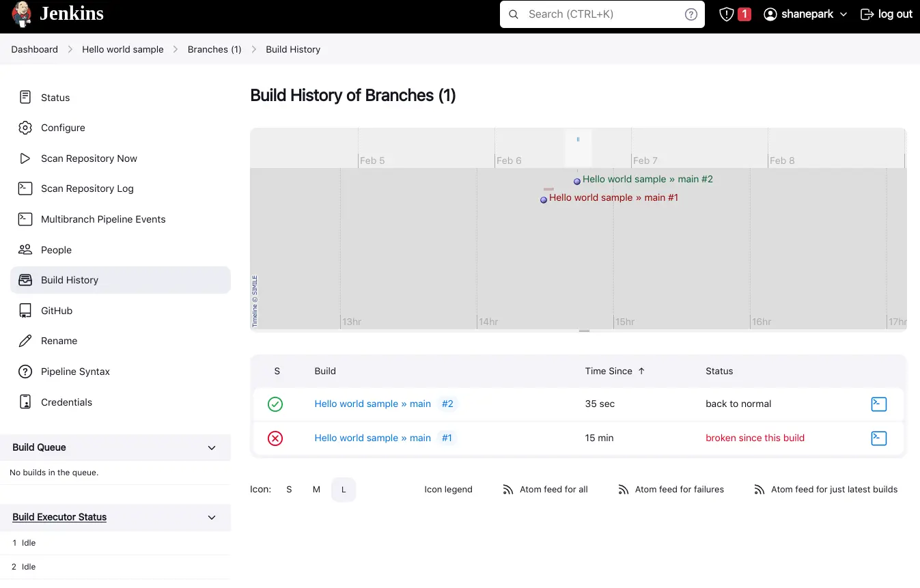Select large icon size L
Screen dimensions: 920x588
(344, 490)
